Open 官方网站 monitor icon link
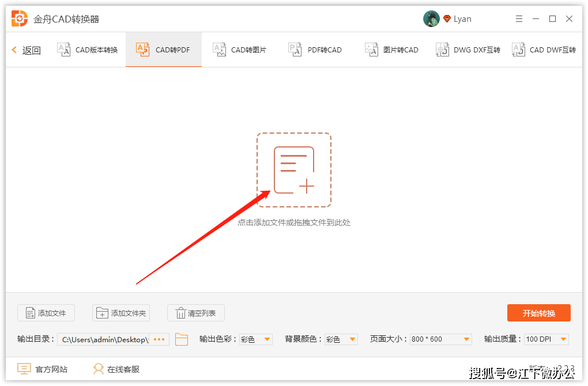Viewport: 588px width, 386px height. tap(24, 369)
